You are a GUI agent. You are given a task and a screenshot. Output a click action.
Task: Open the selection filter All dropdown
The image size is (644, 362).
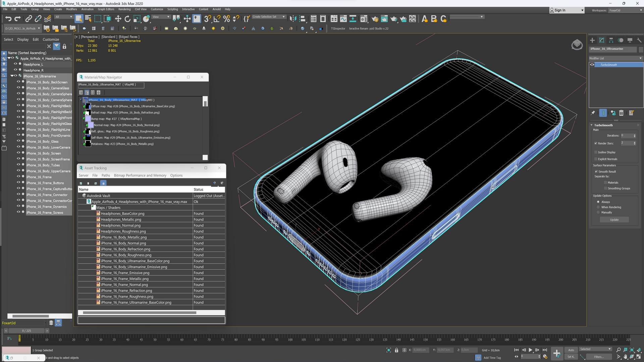[x=63, y=17]
